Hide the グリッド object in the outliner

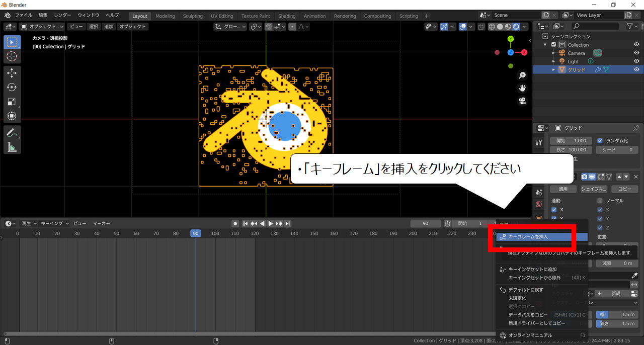click(636, 69)
